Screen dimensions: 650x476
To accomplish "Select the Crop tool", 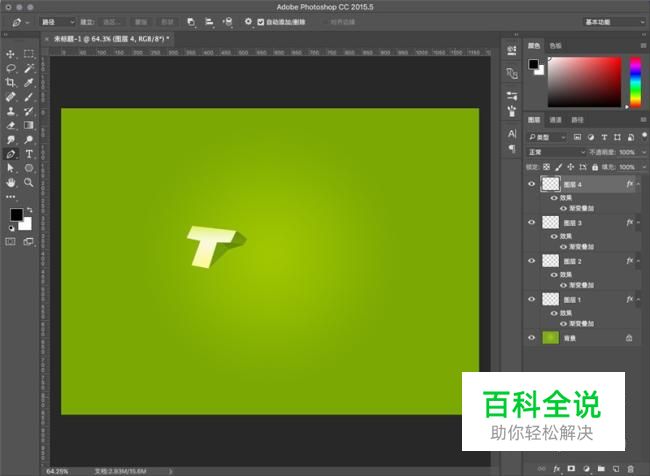I will click(11, 83).
